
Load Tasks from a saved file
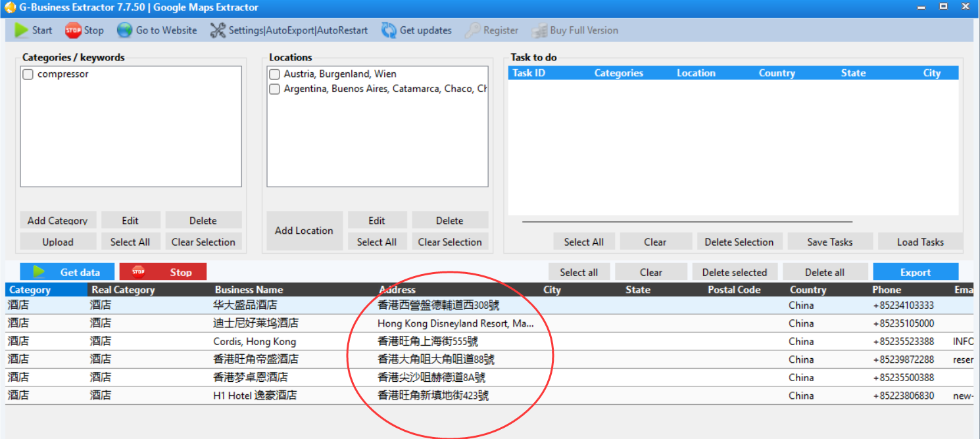(x=919, y=241)
